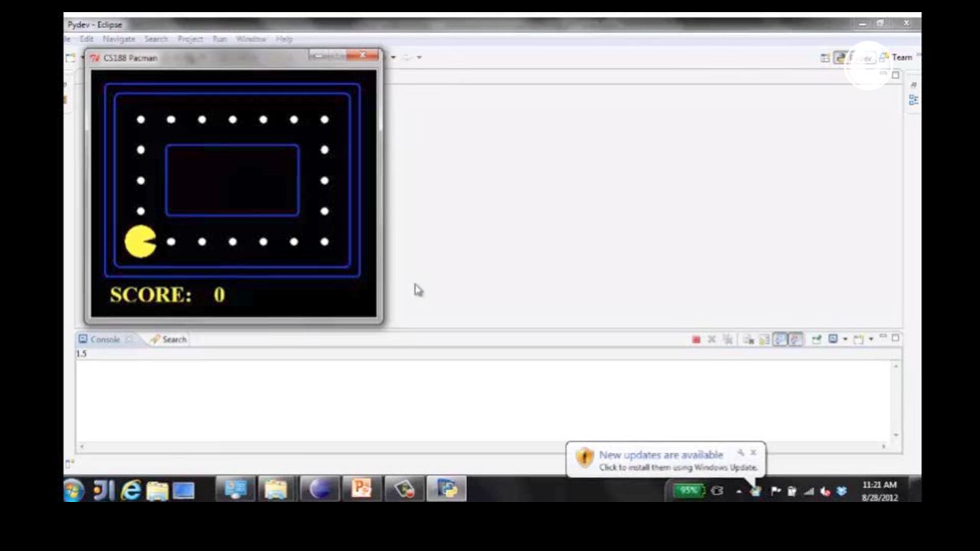Open the Search menu in menu bar

pos(156,39)
